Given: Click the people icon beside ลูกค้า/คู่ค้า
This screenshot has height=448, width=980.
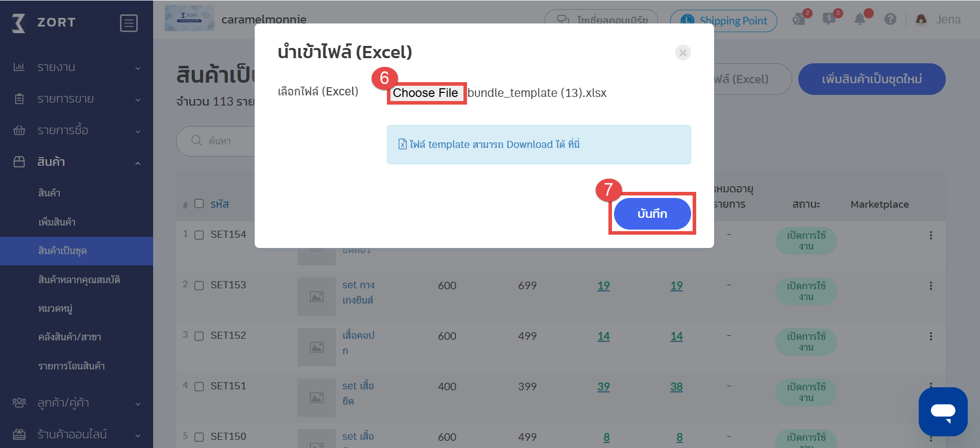Looking at the screenshot, I should pyautogui.click(x=19, y=403).
